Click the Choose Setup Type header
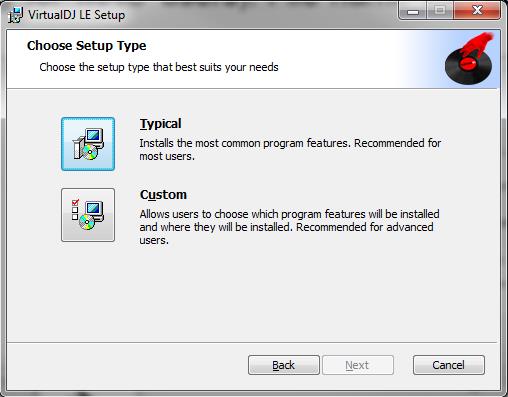The image size is (508, 397). 87,46
